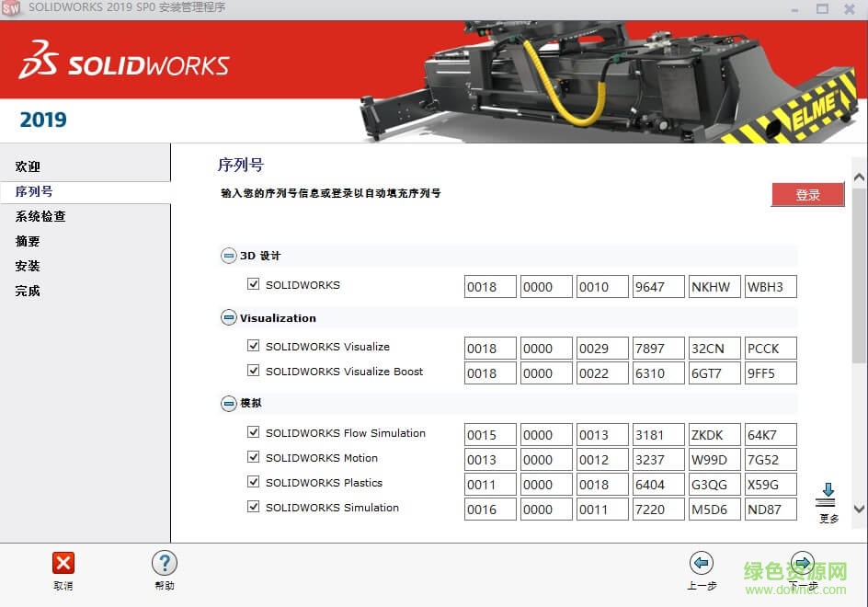Open Help with the question mark icon
This screenshot has height=607, width=868.
coord(164,563)
